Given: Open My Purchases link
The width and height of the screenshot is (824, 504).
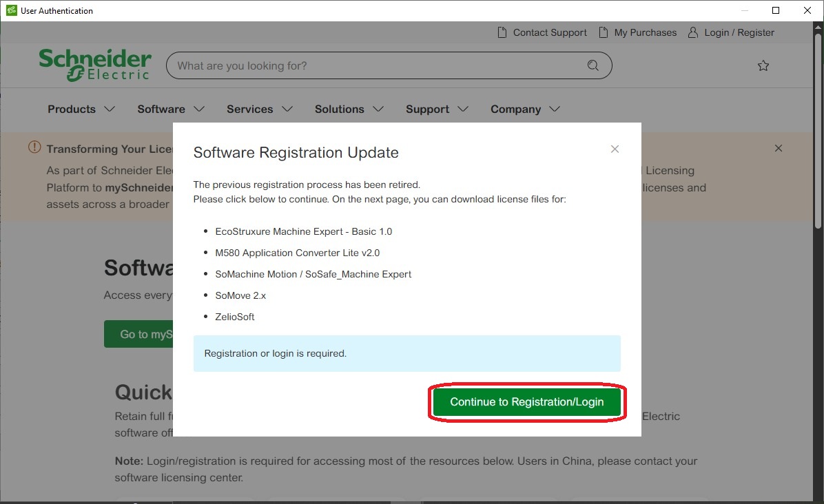Looking at the screenshot, I should point(646,32).
